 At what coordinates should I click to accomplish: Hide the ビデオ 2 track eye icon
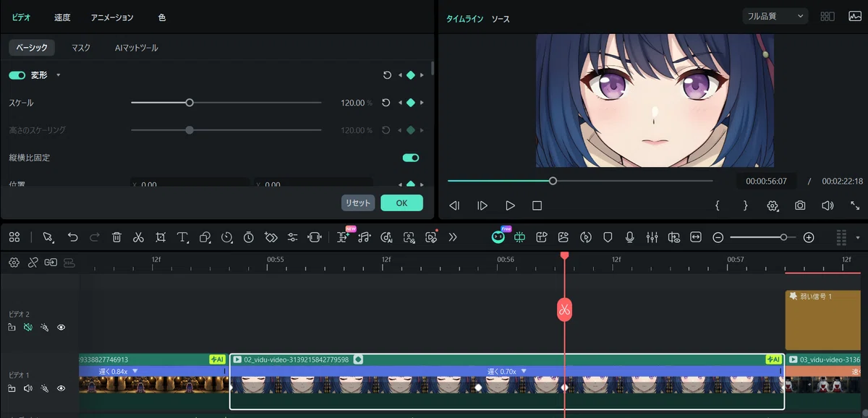[x=61, y=328]
